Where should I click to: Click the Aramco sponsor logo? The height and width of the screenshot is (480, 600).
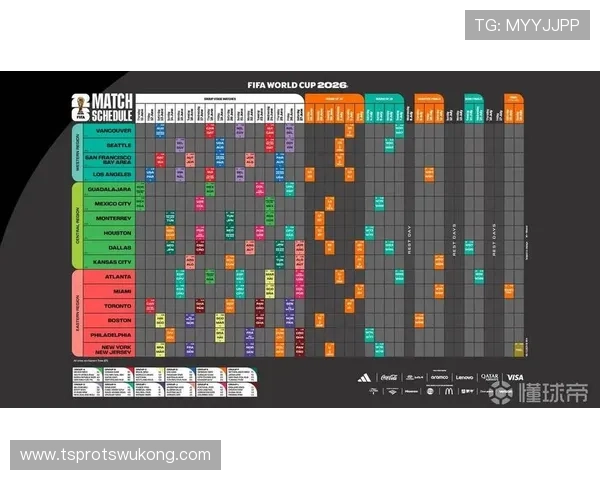(x=439, y=377)
